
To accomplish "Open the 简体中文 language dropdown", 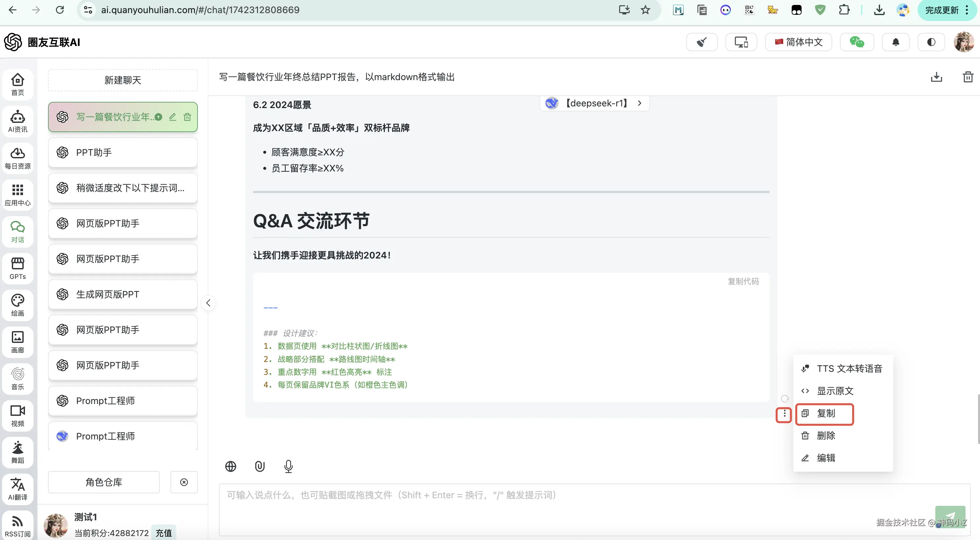I will point(798,42).
